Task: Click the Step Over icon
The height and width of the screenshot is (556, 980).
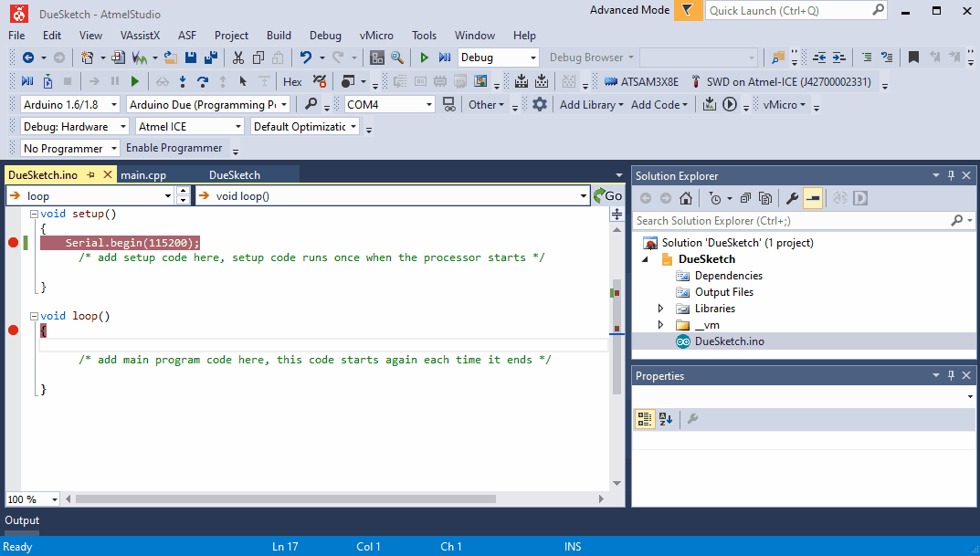Action: pyautogui.click(x=203, y=81)
